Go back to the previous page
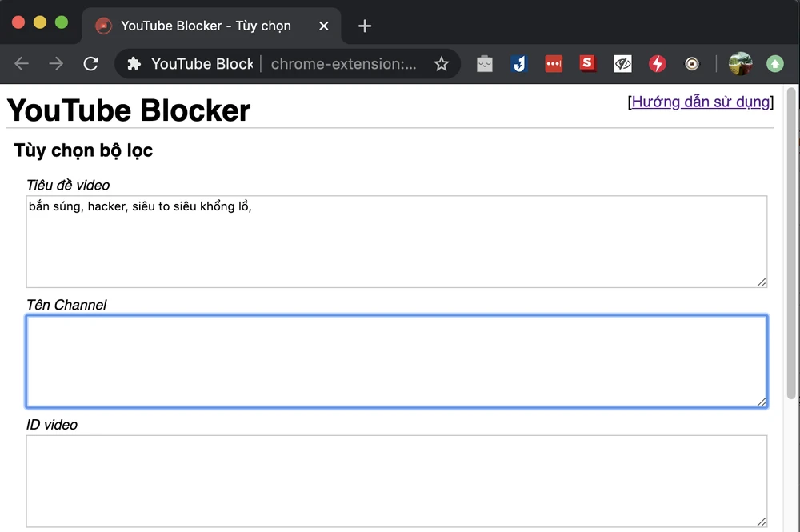The height and width of the screenshot is (532, 800). pos(22,64)
